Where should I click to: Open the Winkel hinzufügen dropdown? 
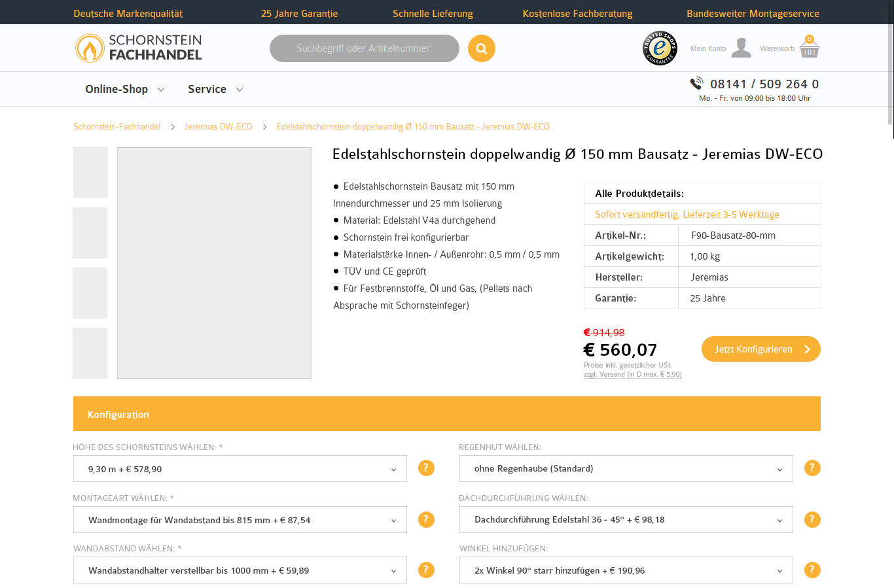[626, 570]
